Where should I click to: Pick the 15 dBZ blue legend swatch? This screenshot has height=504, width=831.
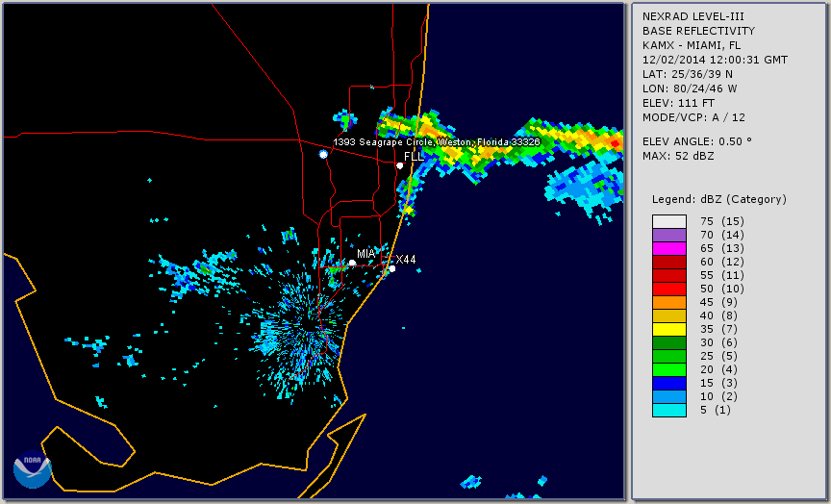point(669,383)
